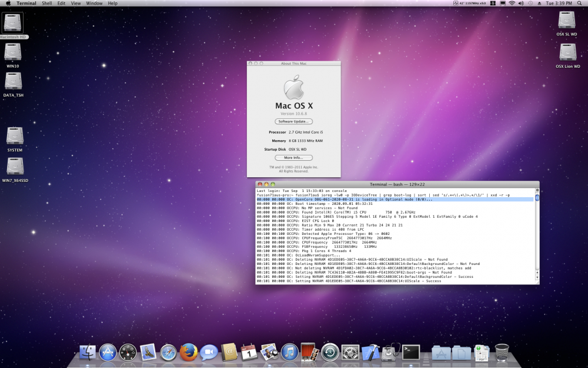Launch iTunes from the Dock
The image size is (588, 368).
coord(289,353)
